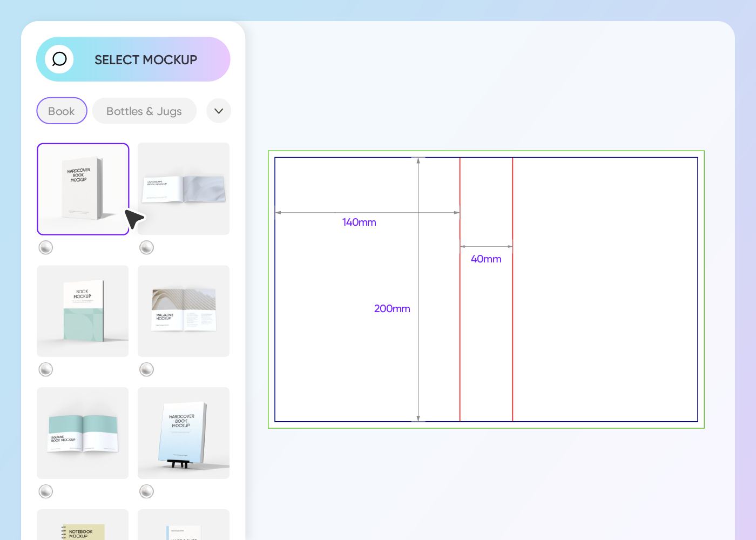Click color swatch under teal Book Mockup
Viewport: 756px width, 540px height.
(46, 369)
